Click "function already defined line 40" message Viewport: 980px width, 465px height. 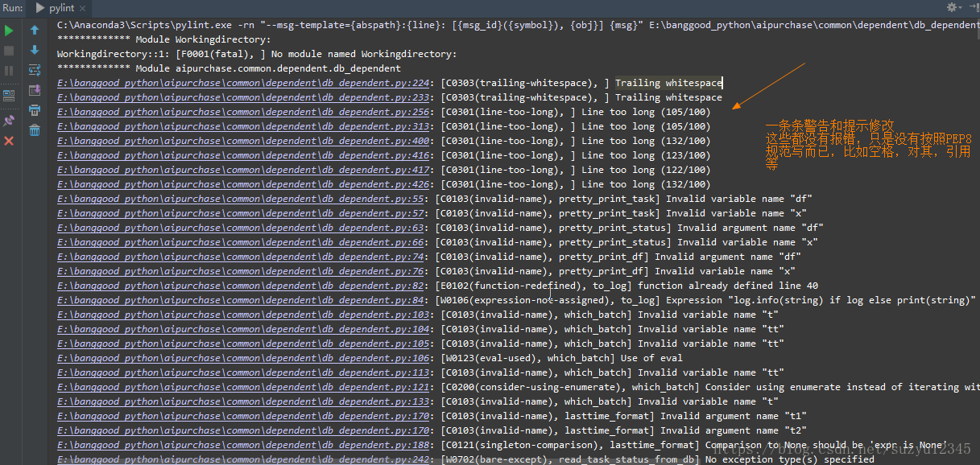point(728,286)
